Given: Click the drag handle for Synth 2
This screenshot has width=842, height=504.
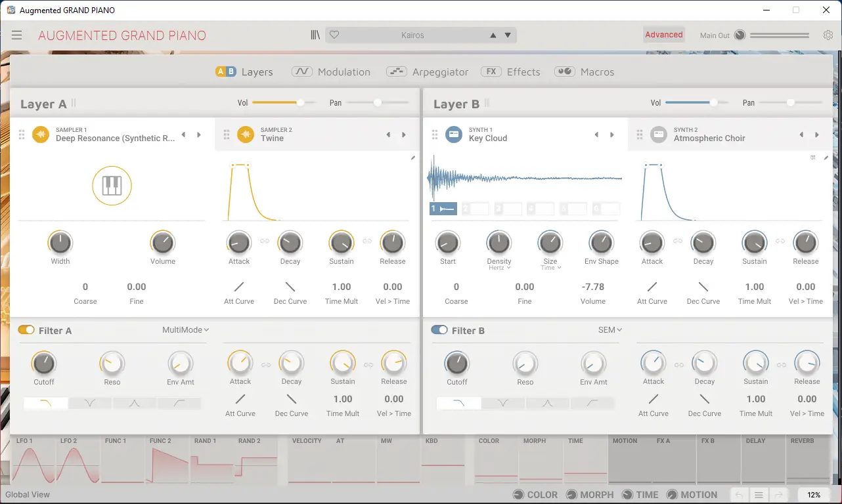Looking at the screenshot, I should [639, 135].
